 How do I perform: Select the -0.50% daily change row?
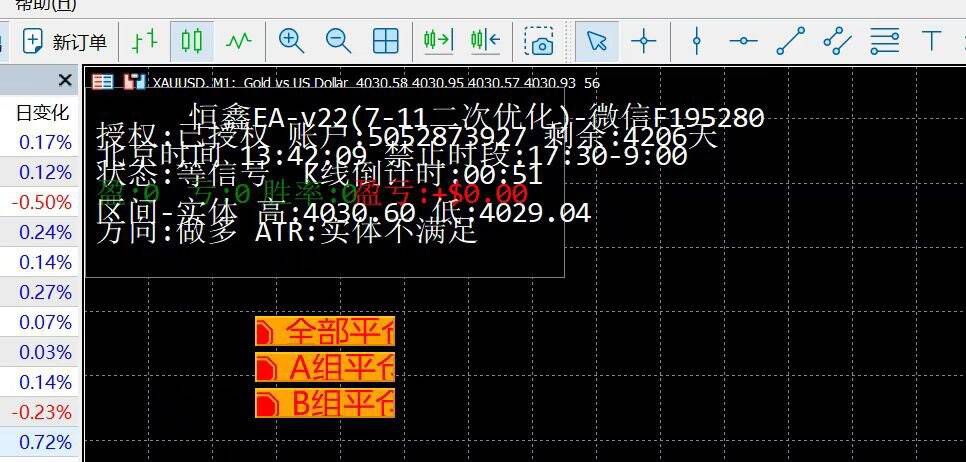click(41, 203)
